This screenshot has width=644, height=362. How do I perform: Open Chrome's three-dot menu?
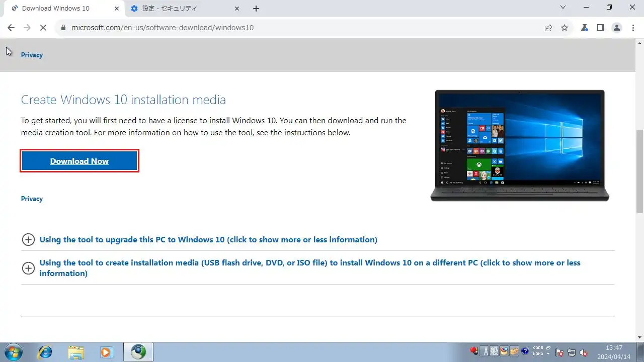point(633,28)
